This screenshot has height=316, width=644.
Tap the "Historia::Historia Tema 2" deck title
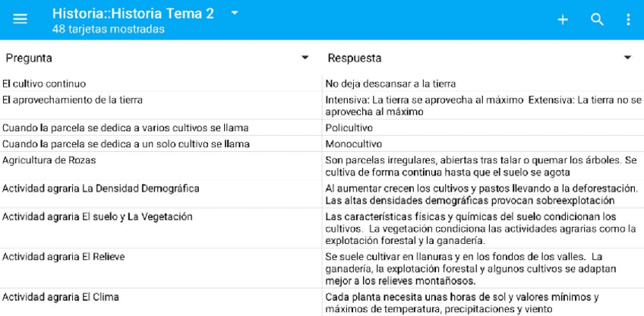pyautogui.click(x=133, y=13)
